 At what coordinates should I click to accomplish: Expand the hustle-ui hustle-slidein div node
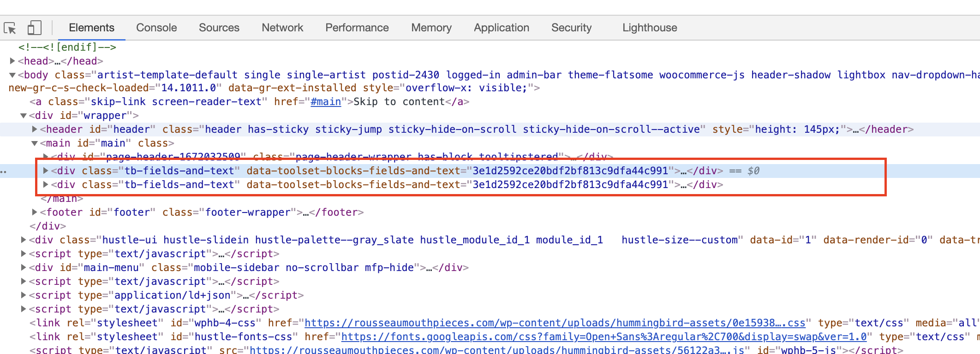23,240
